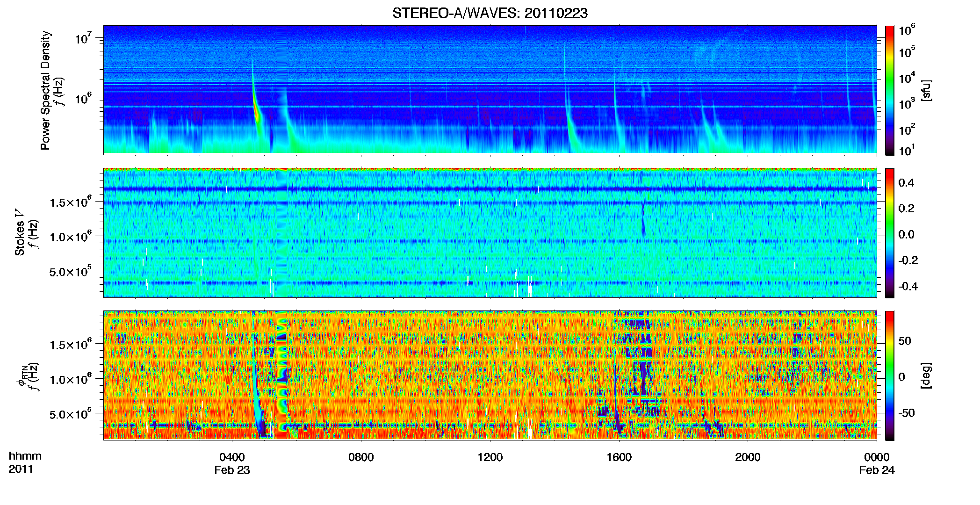Click the 1600 time axis label
Viewport: 980px width, 505px height.
[619, 457]
